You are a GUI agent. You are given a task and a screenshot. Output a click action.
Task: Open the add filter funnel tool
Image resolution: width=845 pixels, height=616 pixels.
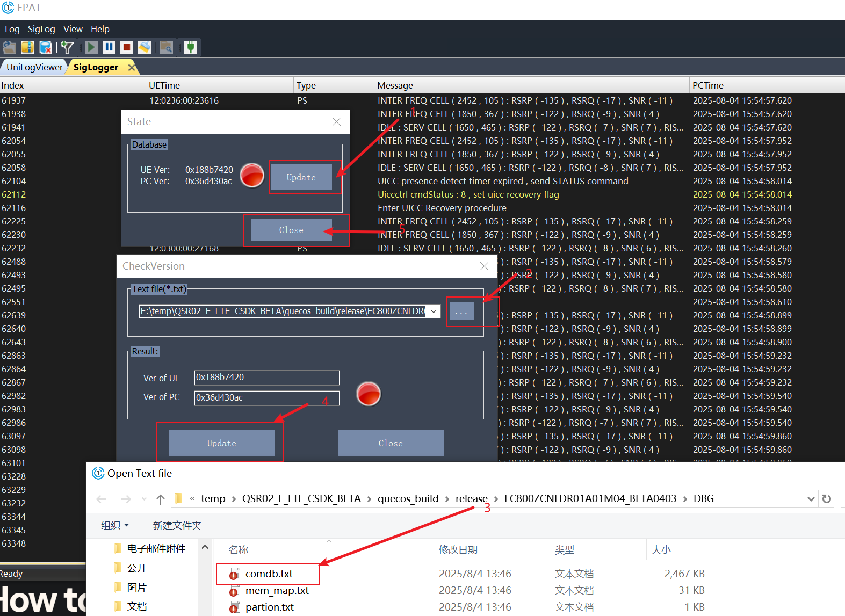tap(67, 47)
